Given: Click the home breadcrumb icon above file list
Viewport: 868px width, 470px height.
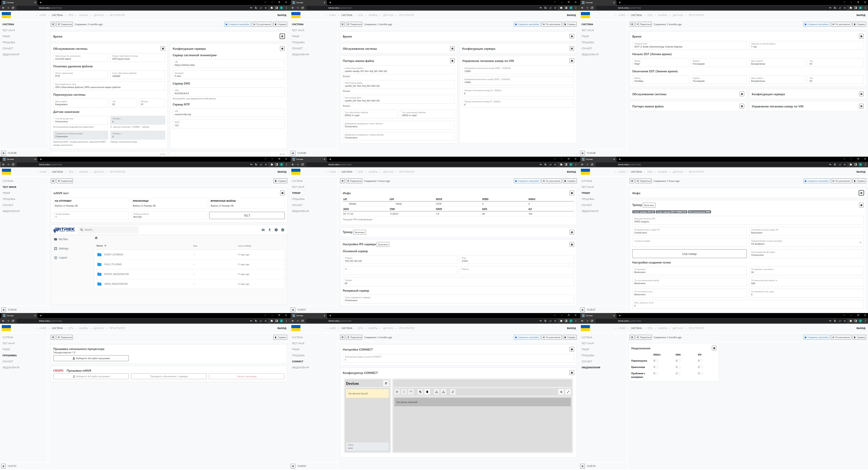Looking at the screenshot, I should click(x=96, y=238).
